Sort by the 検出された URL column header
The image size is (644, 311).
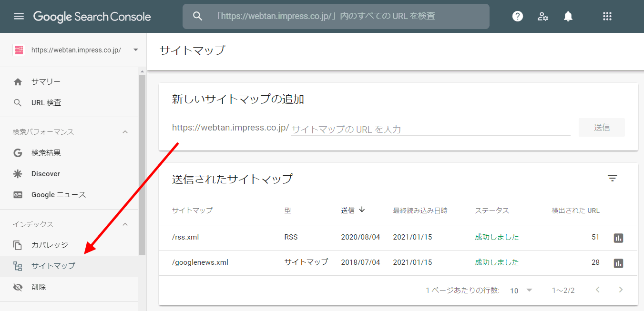[x=575, y=210]
